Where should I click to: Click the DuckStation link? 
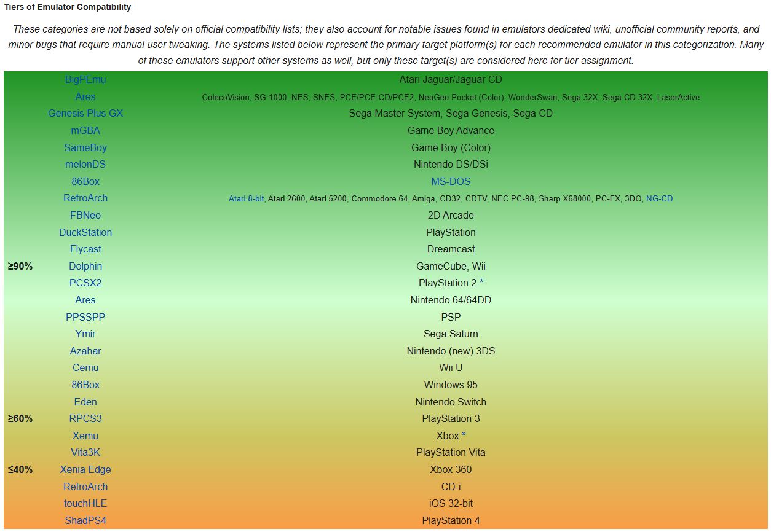tap(85, 232)
